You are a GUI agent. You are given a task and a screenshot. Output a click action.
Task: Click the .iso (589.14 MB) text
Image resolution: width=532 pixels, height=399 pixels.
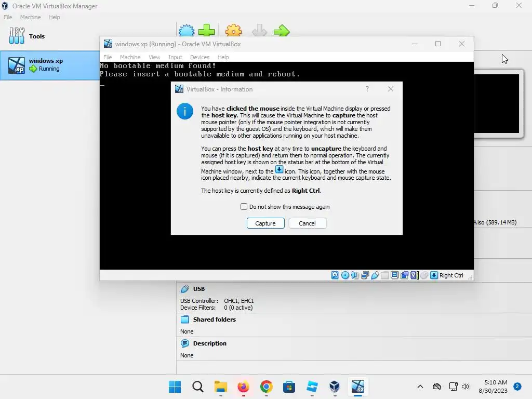click(495, 222)
